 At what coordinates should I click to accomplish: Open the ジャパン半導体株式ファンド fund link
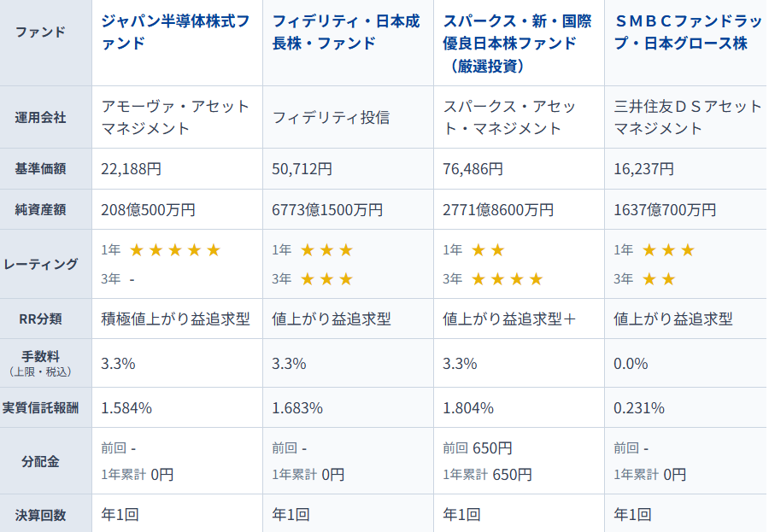click(x=175, y=33)
